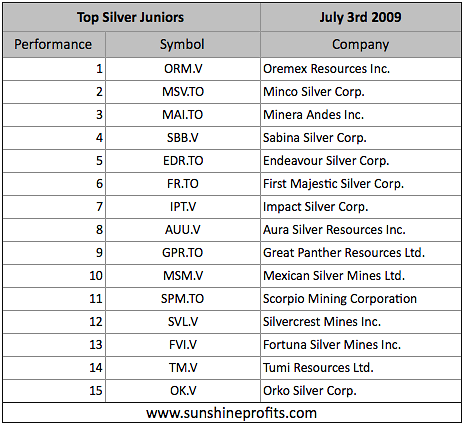Click the www.sunshineprofits.com link
The image size is (465, 426).
[x=231, y=413]
